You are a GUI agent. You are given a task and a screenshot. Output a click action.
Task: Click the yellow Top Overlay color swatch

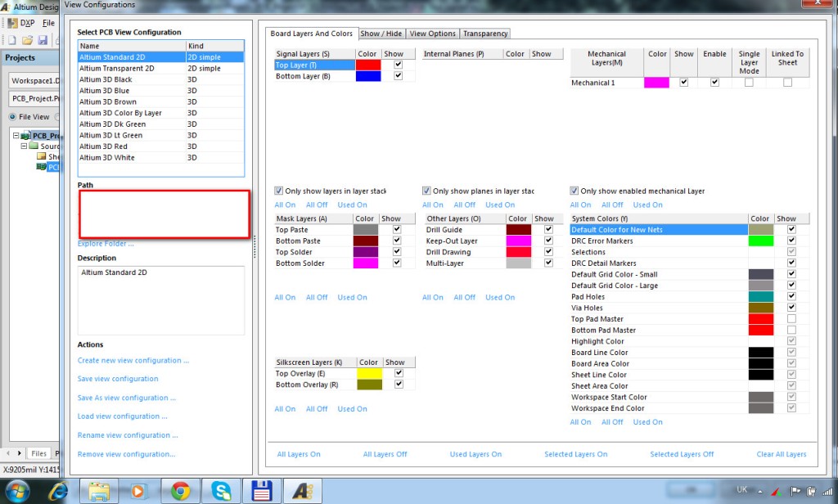coord(368,373)
